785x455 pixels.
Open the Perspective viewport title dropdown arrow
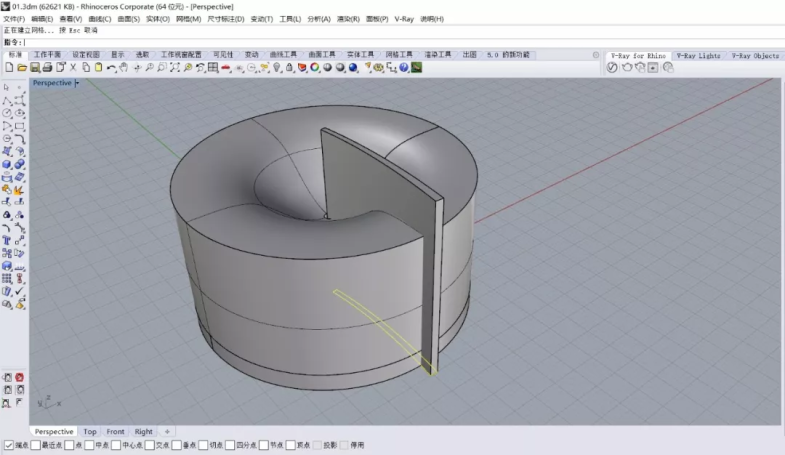click(77, 83)
